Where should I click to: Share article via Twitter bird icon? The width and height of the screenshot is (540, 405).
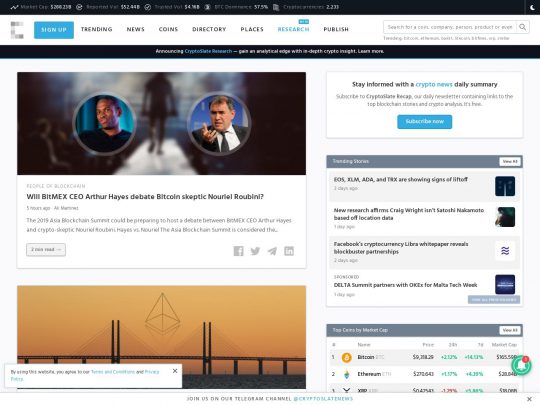coord(255,251)
